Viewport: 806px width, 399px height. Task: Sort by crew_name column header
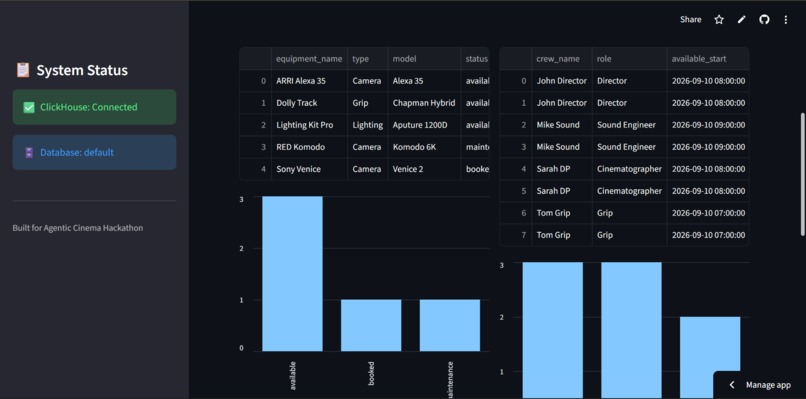point(561,59)
